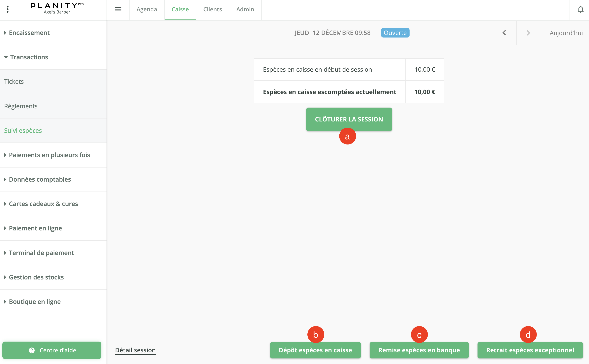Viewport: 589px width, 364px height.
Task: Switch to the Agenda tab
Action: click(x=146, y=9)
